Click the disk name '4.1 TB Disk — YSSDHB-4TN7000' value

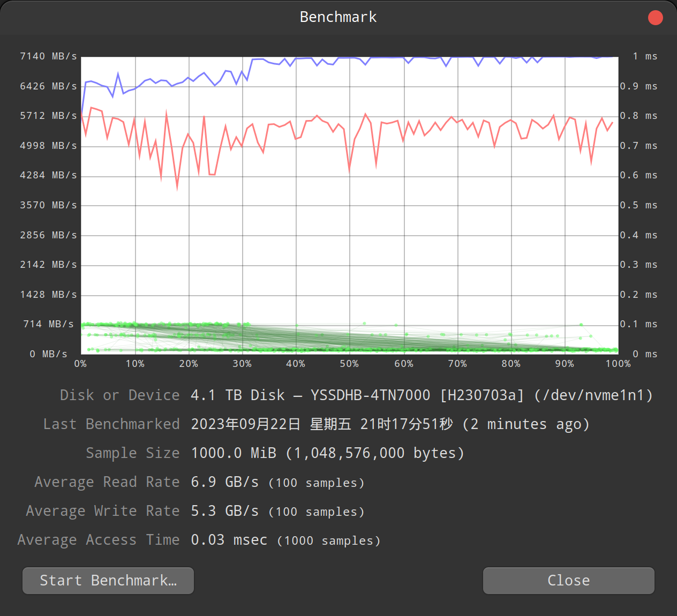coord(422,395)
